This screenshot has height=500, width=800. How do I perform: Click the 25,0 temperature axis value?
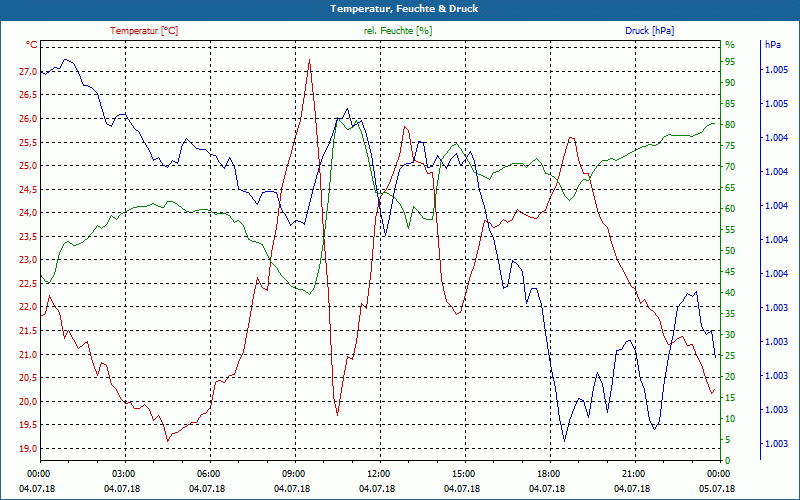coord(28,166)
